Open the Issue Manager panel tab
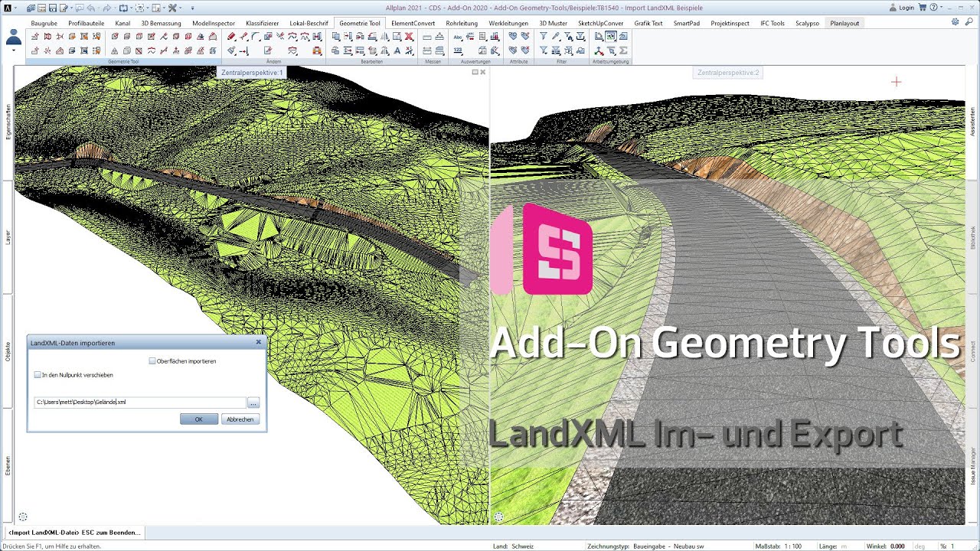The image size is (980, 551). pos(973,467)
